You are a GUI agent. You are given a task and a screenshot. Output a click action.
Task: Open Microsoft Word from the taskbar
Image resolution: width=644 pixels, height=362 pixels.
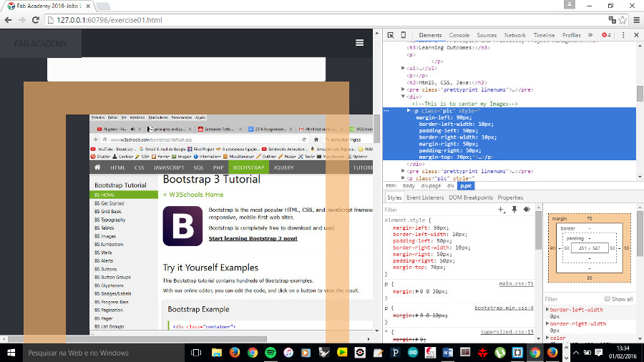click(x=448, y=353)
